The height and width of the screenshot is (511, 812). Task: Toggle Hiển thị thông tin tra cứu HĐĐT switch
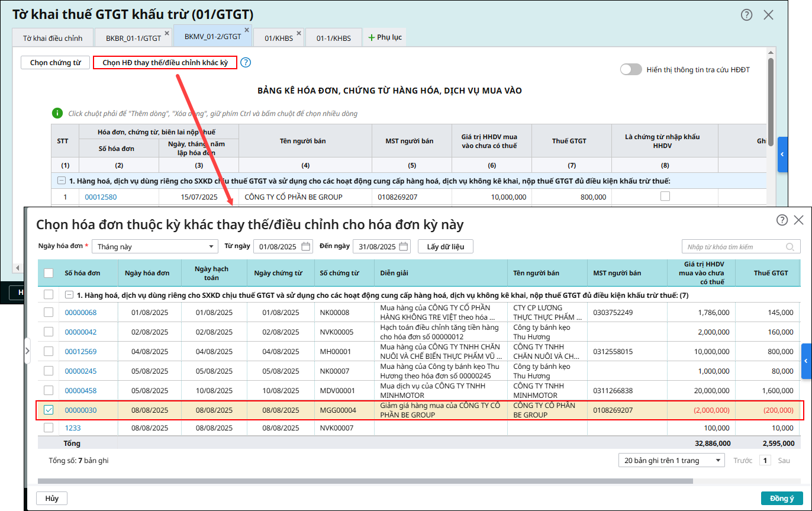pyautogui.click(x=631, y=70)
